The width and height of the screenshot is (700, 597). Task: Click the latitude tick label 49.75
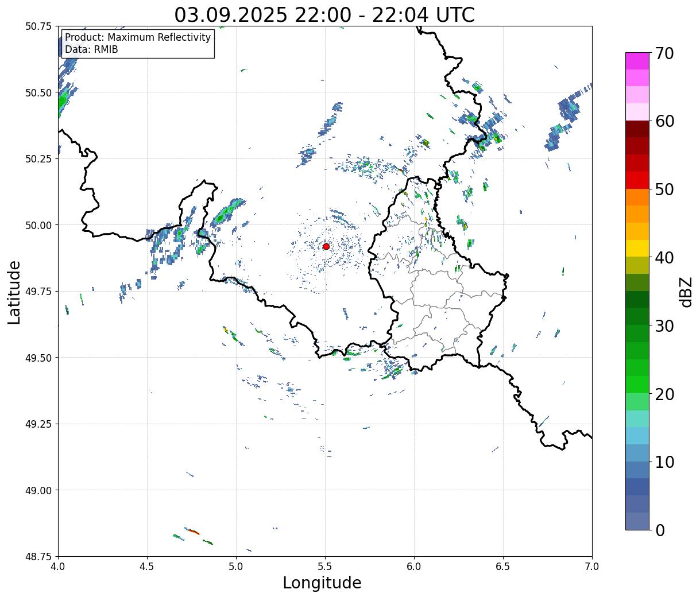coord(38,292)
